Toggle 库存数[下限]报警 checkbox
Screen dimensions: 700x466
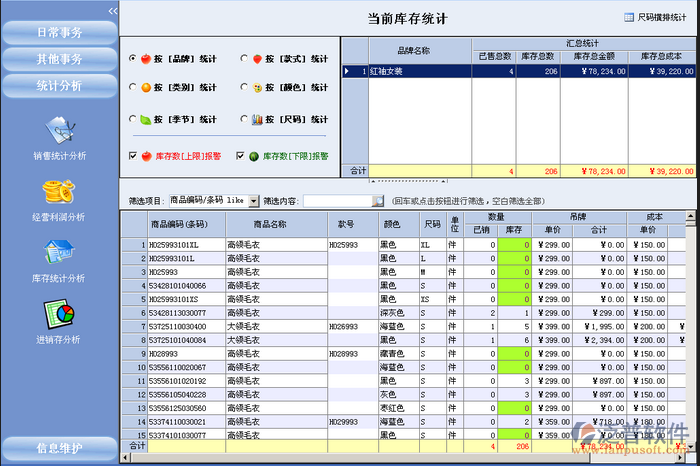pyautogui.click(x=240, y=156)
